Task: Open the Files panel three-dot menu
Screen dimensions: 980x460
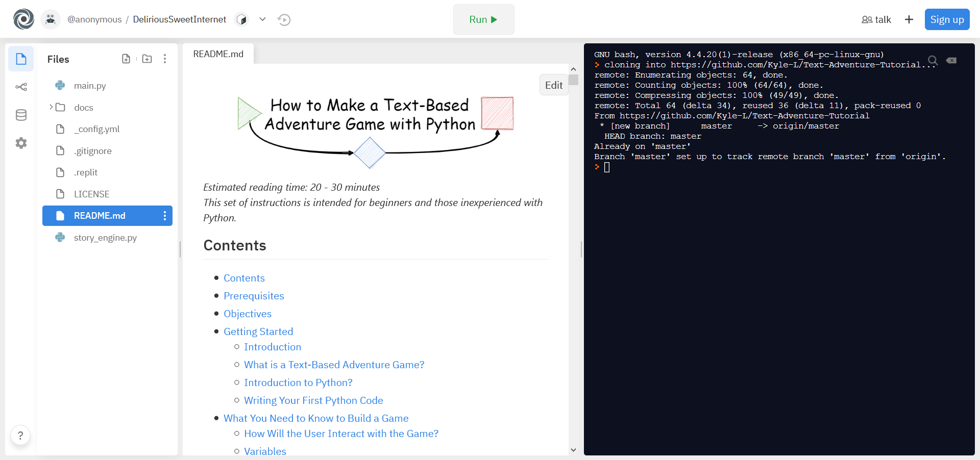Action: pos(165,59)
